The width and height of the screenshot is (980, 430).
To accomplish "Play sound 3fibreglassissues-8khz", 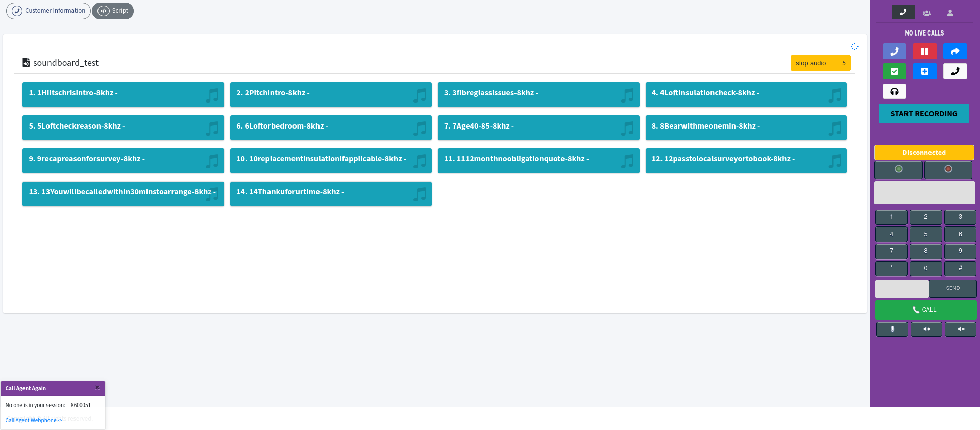I will [x=538, y=94].
